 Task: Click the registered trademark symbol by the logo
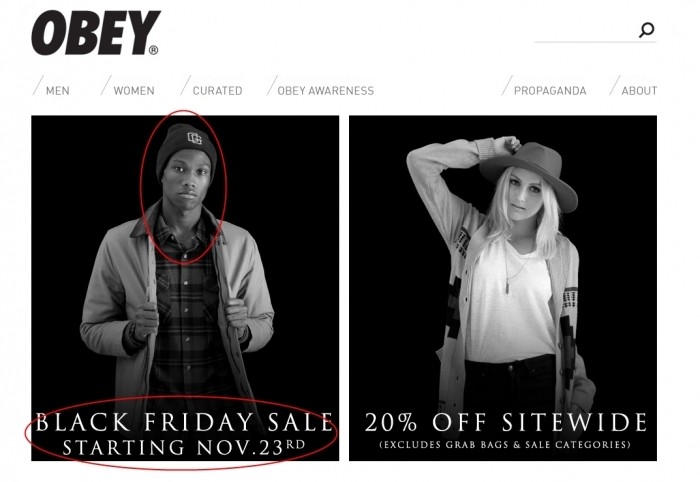pos(153,50)
